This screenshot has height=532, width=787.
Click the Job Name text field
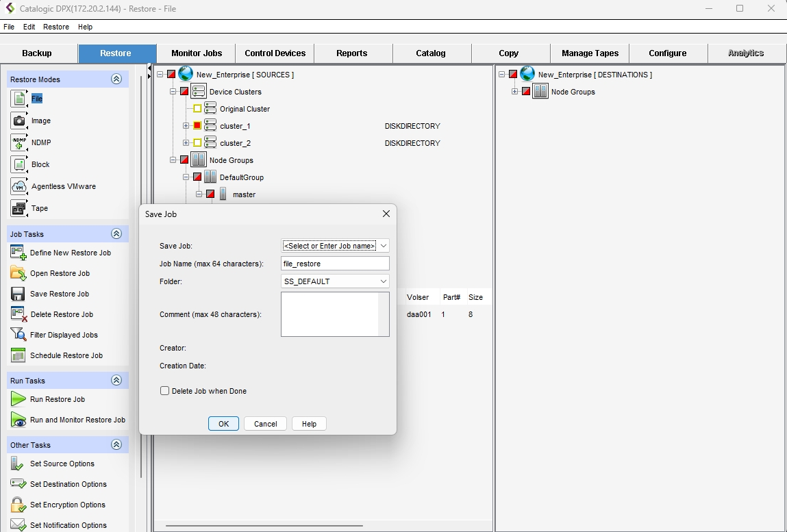coord(335,264)
